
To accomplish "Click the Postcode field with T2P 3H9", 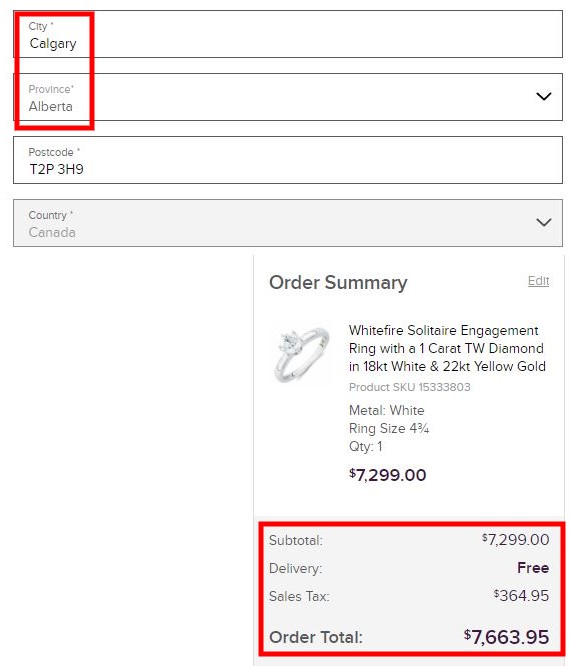I will [x=288, y=160].
